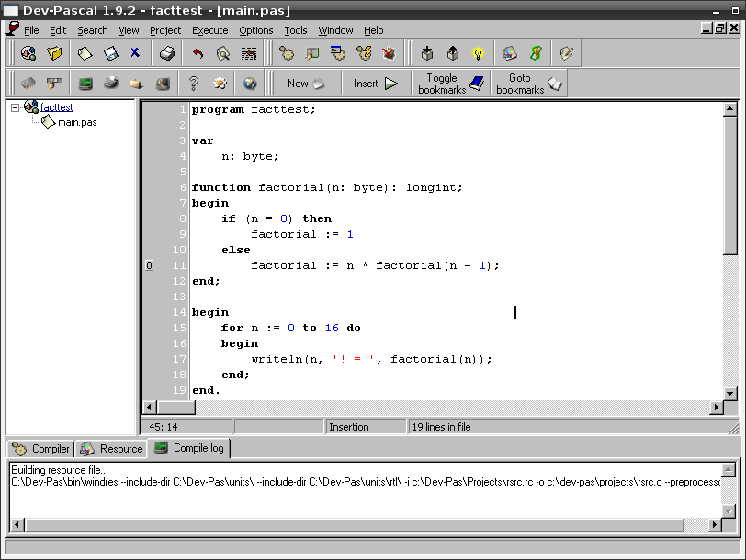Click the Insert button
This screenshot has height=560, width=746.
pos(376,84)
